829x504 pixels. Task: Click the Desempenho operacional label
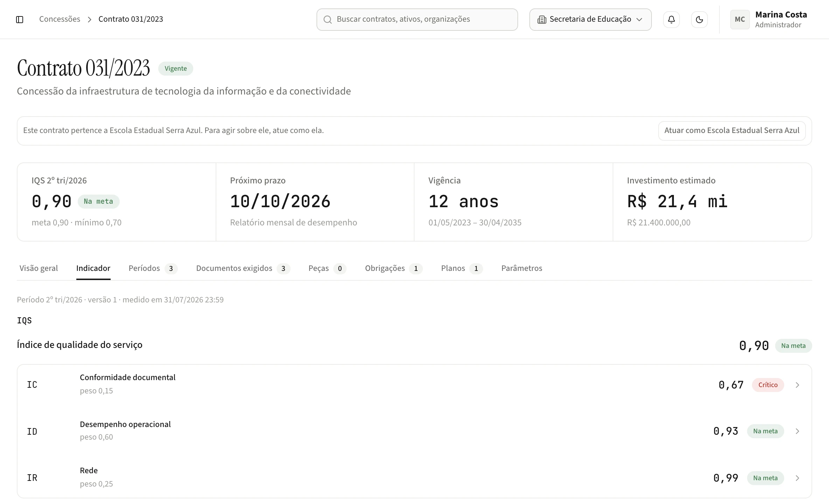(125, 425)
